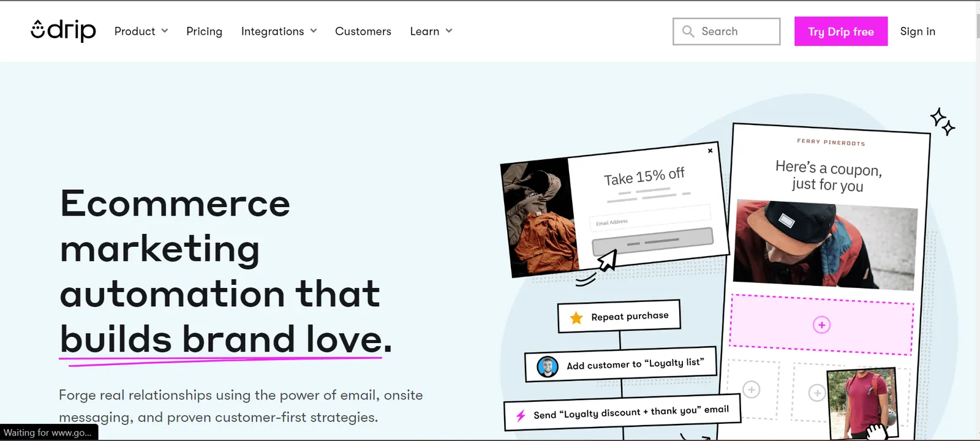Screen dimensions: 980x441
Task: Click the Try Drip free button
Action: coord(841,31)
